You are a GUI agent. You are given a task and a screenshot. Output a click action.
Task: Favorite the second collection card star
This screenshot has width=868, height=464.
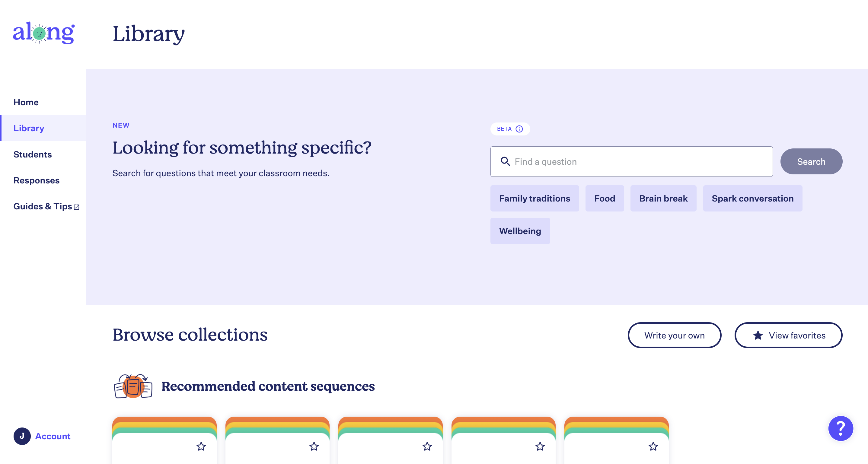pos(314,447)
